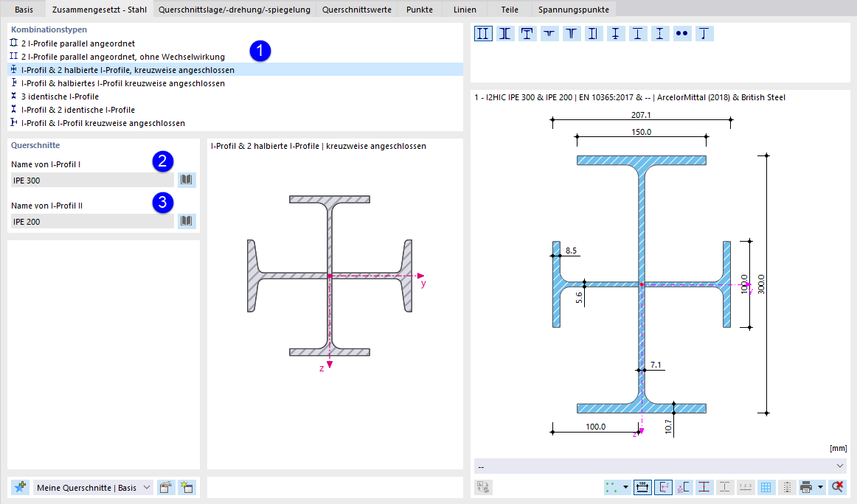Viewport: 857px width, 504px height.
Task: Click the IPE 200 name field
Action: (x=92, y=222)
